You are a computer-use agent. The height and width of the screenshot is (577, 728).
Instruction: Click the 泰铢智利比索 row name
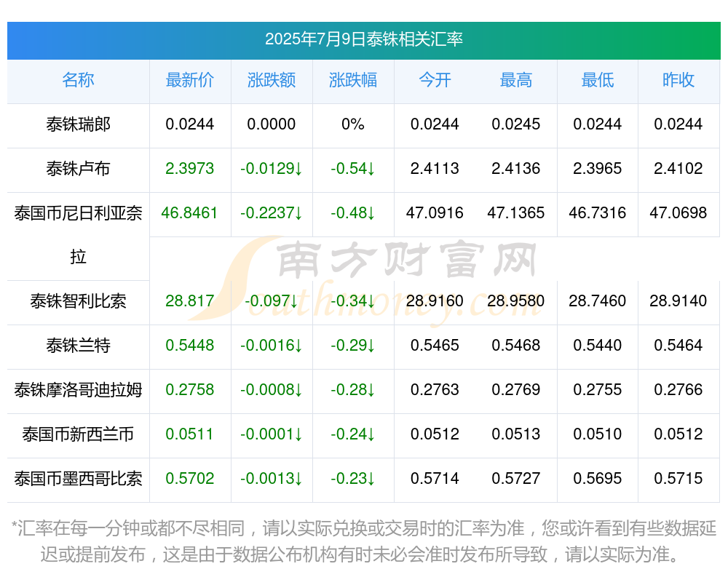[x=78, y=301]
